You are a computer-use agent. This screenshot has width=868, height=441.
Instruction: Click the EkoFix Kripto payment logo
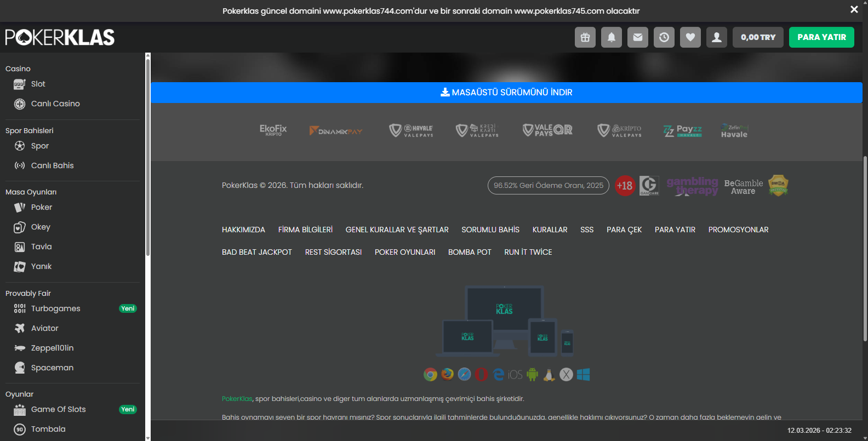tap(273, 130)
